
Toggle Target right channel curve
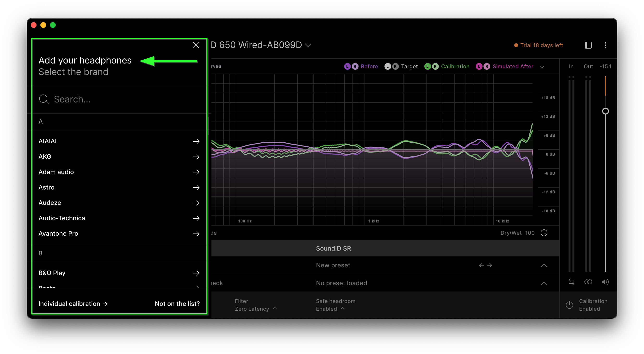(395, 66)
